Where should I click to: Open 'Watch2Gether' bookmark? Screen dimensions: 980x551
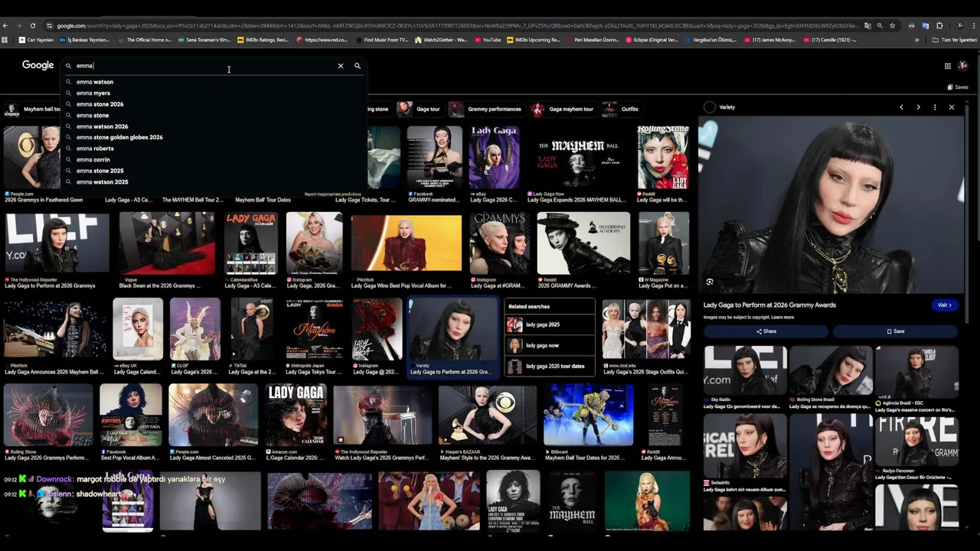point(440,40)
